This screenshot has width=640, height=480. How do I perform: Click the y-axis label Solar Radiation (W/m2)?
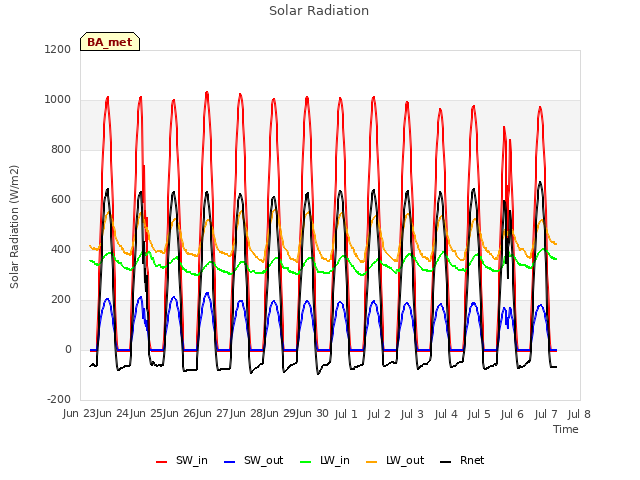tap(14, 227)
